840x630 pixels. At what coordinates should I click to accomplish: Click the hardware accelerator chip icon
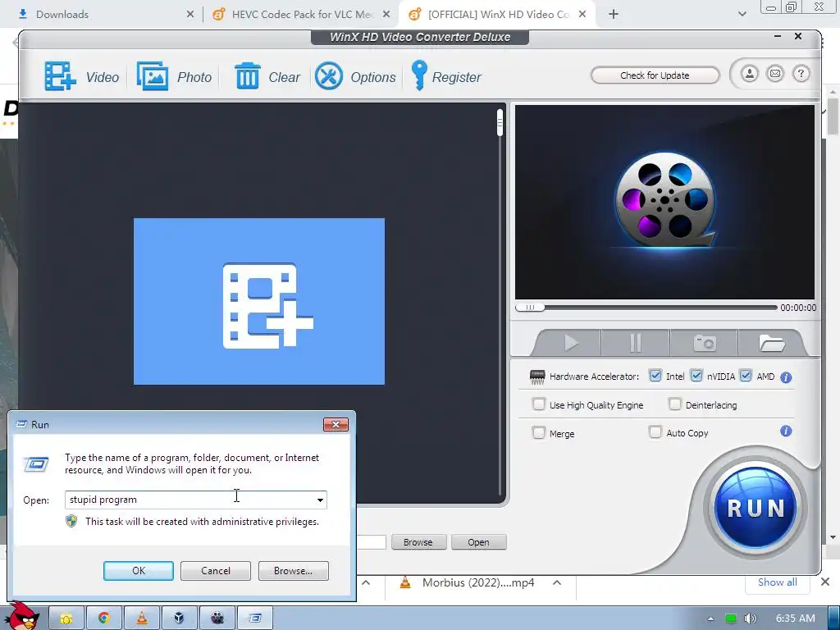point(536,377)
